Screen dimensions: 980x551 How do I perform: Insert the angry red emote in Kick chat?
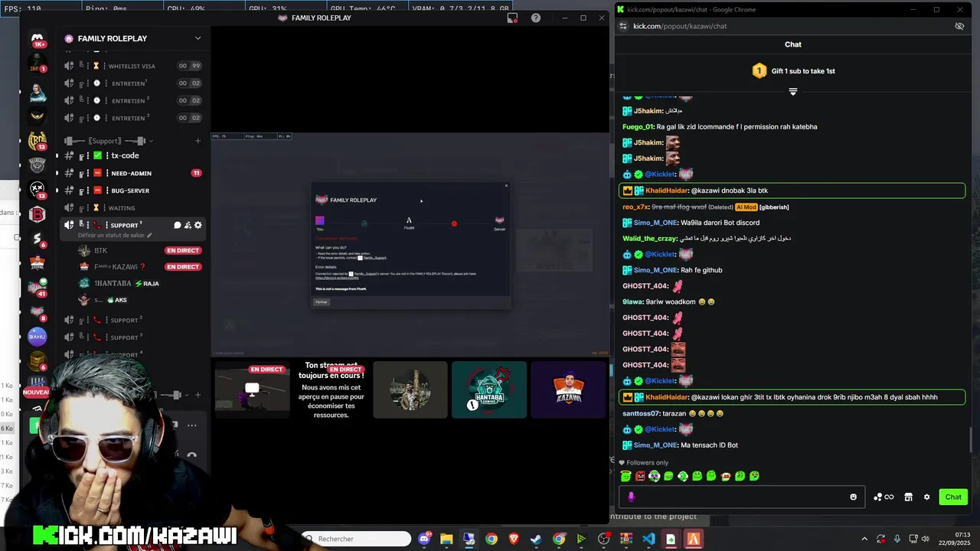tap(640, 476)
